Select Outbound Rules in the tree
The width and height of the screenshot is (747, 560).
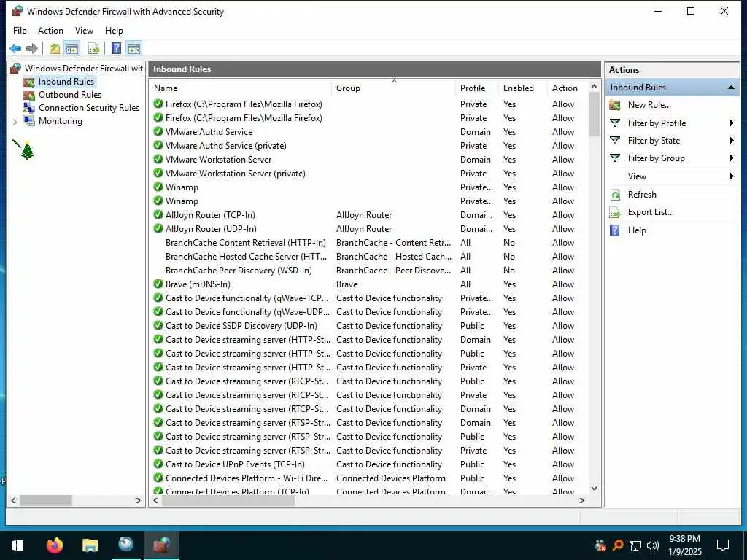70,95
